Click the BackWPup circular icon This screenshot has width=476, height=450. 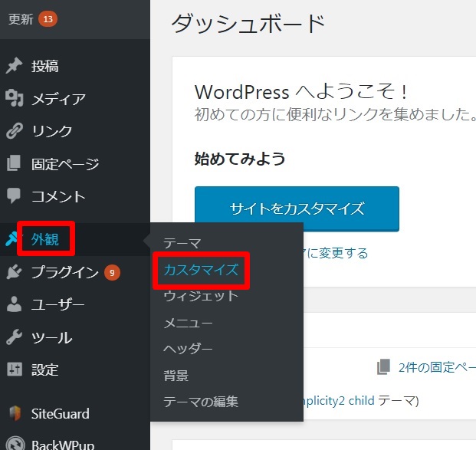pos(15,444)
